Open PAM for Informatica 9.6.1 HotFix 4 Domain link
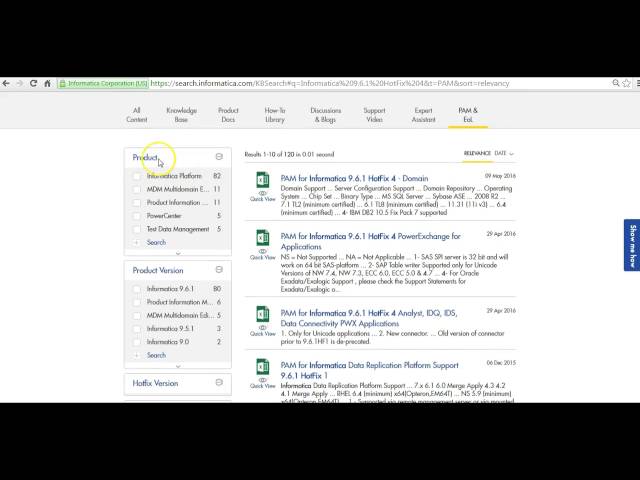The image size is (640, 480). (354, 178)
